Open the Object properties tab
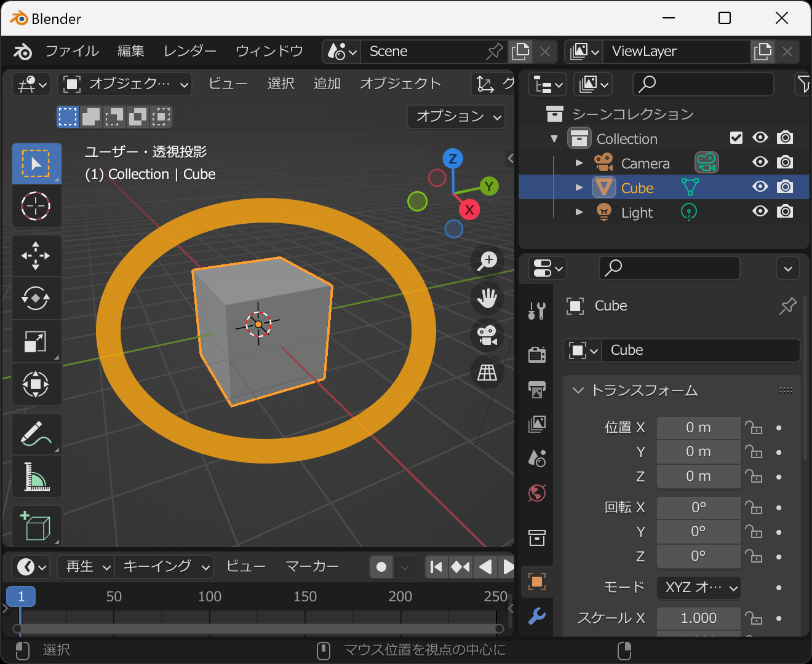 tap(537, 582)
